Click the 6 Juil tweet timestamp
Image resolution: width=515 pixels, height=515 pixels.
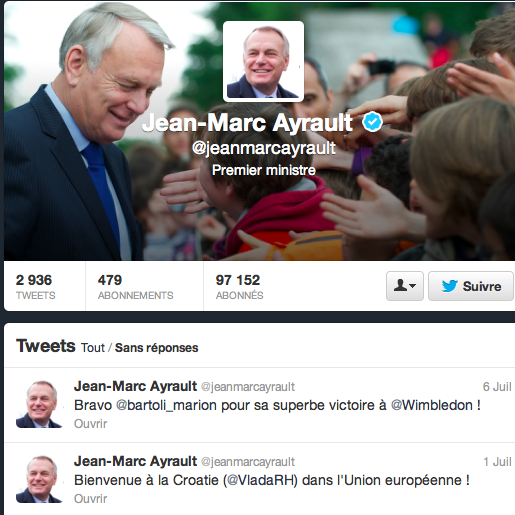(497, 387)
